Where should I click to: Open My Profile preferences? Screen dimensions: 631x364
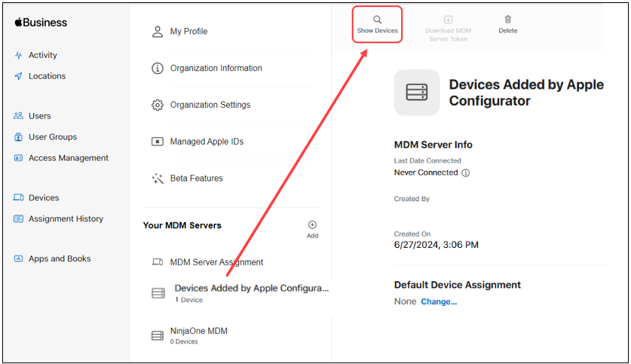188,32
